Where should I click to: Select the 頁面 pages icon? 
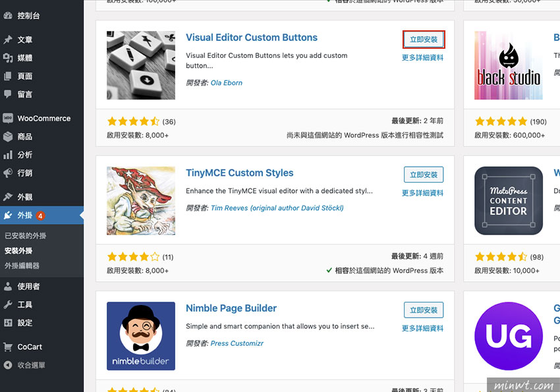pyautogui.click(x=8, y=76)
